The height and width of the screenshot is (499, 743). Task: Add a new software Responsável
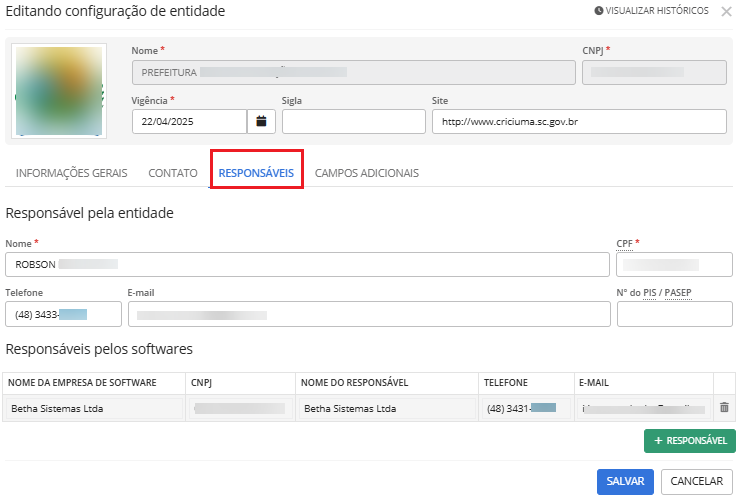pos(689,441)
